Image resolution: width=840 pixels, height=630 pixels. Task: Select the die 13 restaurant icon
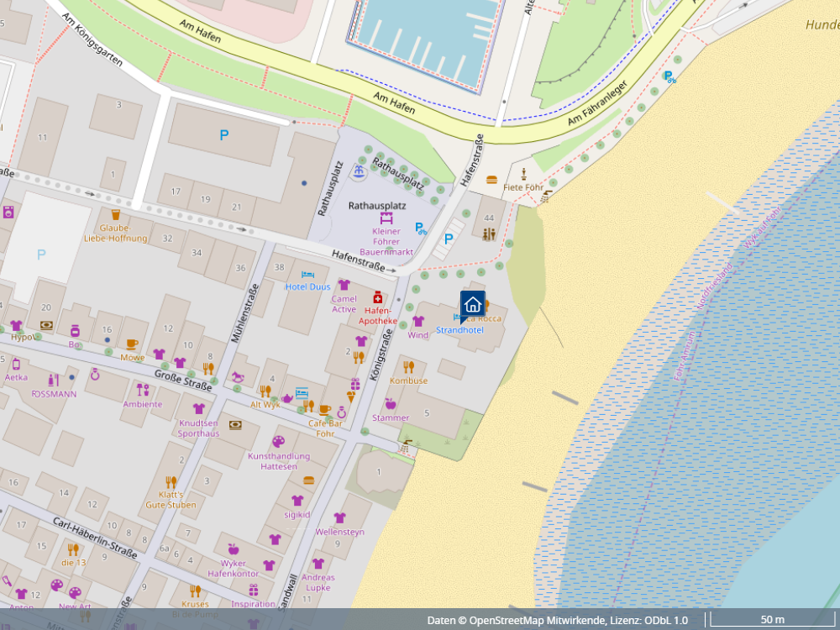73,549
